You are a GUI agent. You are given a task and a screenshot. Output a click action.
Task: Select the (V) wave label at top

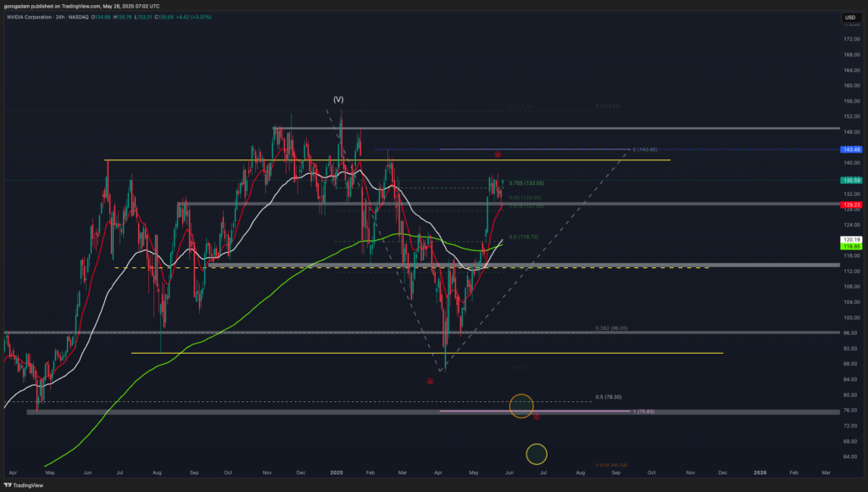[x=337, y=99]
